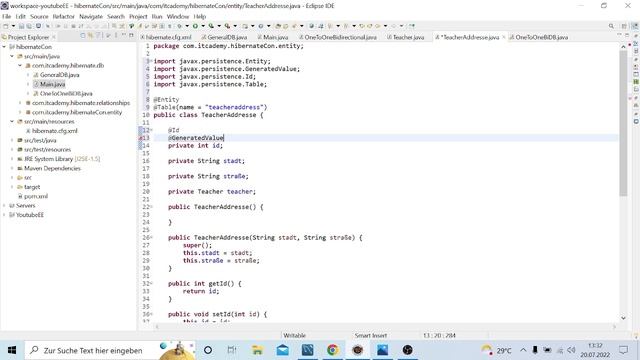Viewport: 640px width, 360px height.
Task: Toggle Link with Editor in Project Explorer
Action: click(x=91, y=36)
